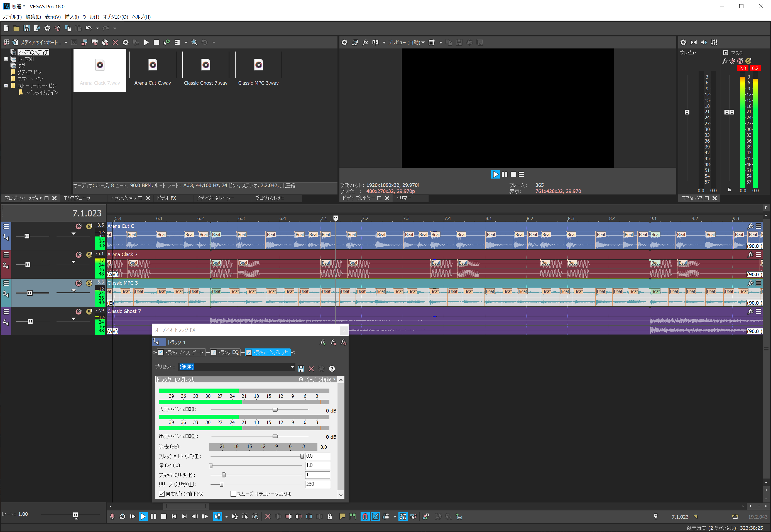Switch to Video FX tab
Viewport: 771px width, 532px height.
(166, 198)
